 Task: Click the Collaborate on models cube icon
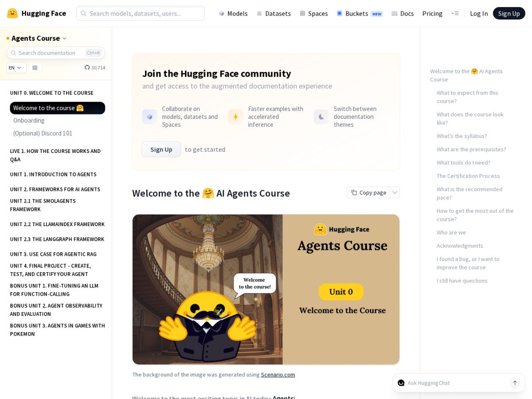click(149, 117)
